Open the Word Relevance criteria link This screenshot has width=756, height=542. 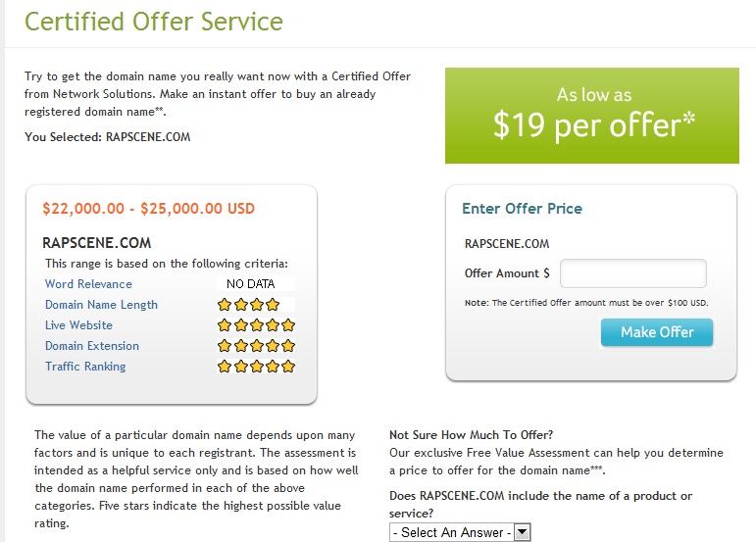(x=88, y=284)
